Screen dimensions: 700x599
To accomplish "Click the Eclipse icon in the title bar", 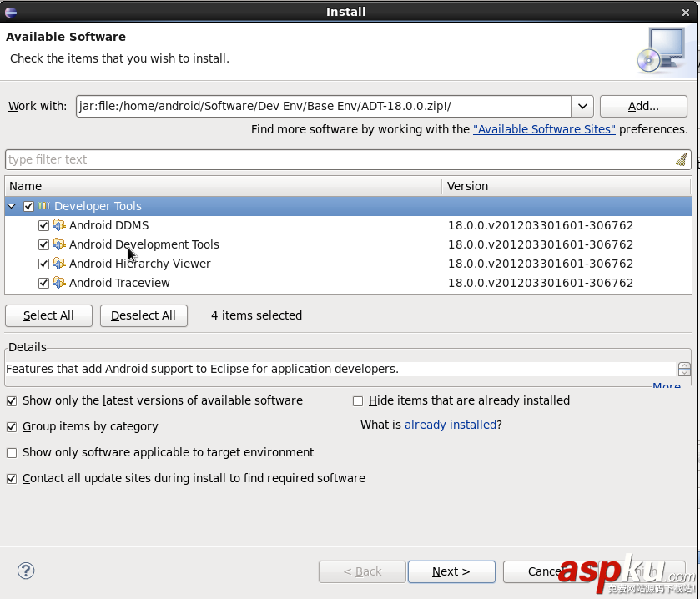I will [x=11, y=12].
